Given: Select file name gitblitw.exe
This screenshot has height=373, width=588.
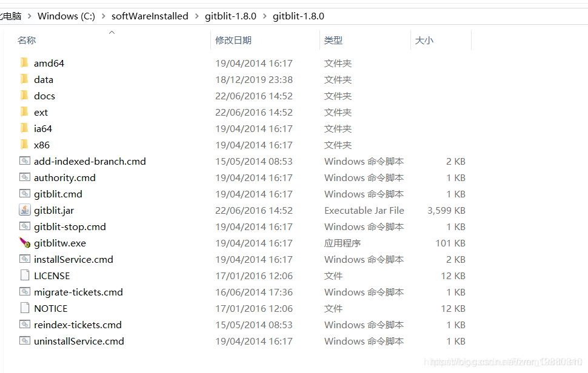Looking at the screenshot, I should point(60,243).
